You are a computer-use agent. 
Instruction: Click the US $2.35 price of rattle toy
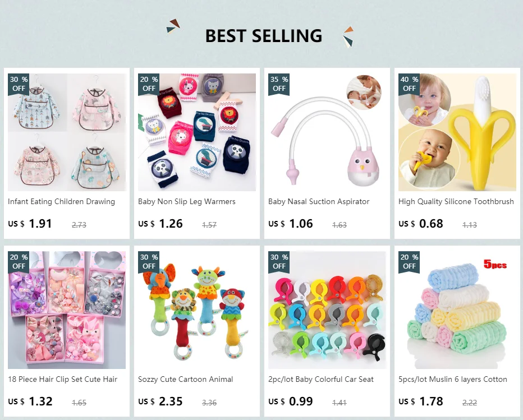160,401
